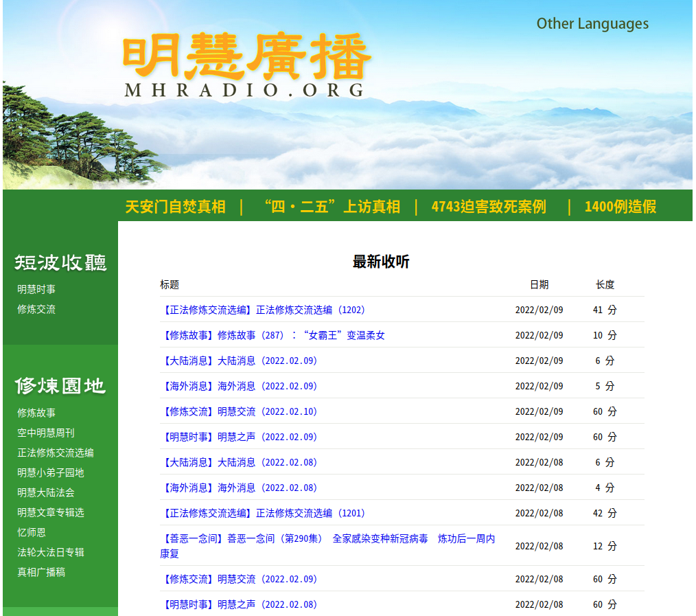The image size is (696, 616).
Task: Select 明慧文章专辑选 sidebar entry
Action: pos(51,513)
